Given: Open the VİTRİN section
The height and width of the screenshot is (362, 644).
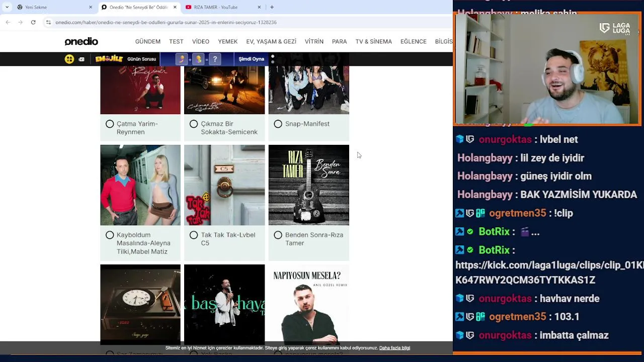Looking at the screenshot, I should [x=314, y=41].
